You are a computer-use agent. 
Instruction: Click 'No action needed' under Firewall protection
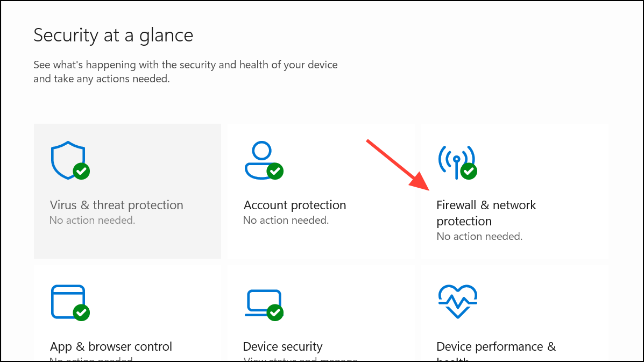coord(479,237)
